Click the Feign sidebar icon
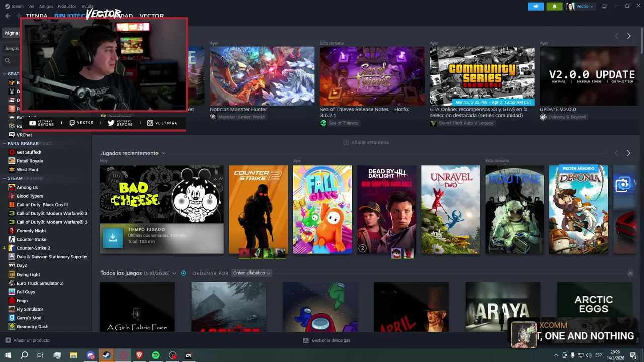The image size is (644, 362). [12, 301]
